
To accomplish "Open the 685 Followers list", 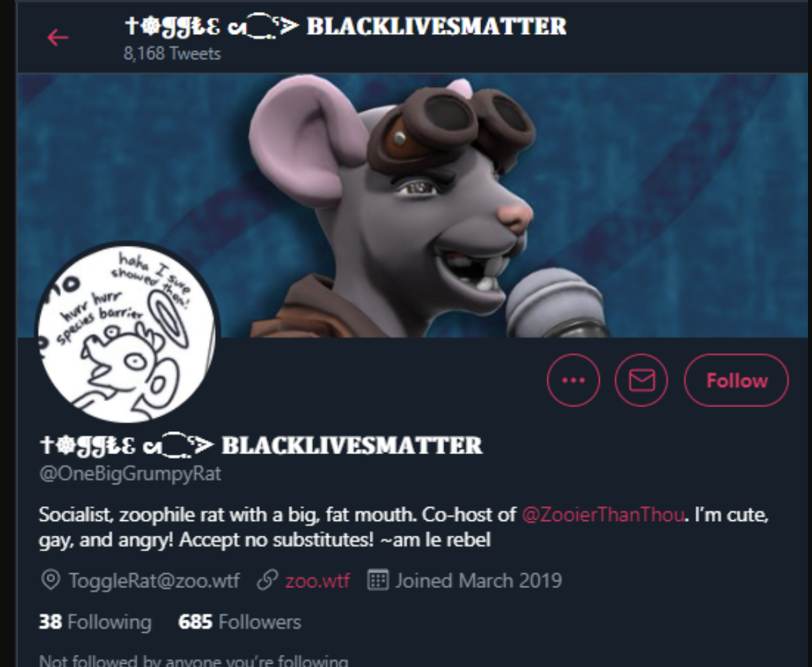I will [239, 622].
